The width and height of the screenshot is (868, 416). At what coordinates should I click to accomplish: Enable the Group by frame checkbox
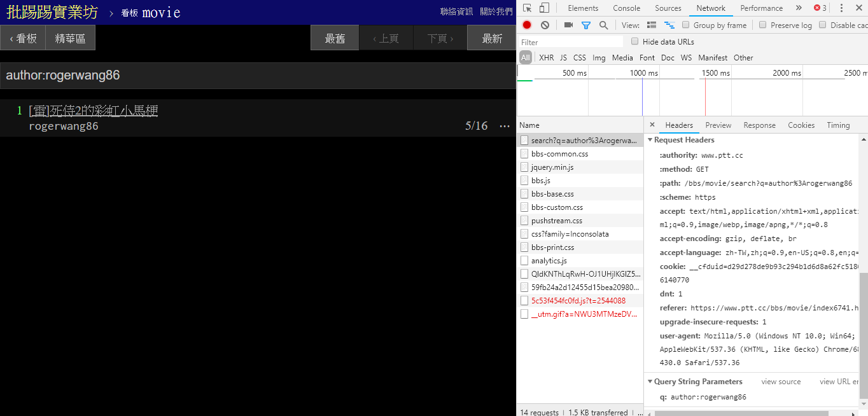pyautogui.click(x=685, y=25)
